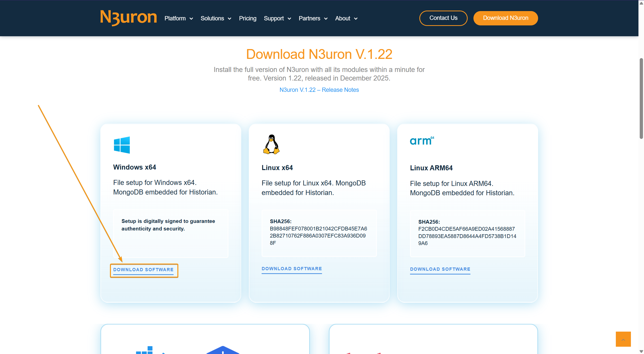The width and height of the screenshot is (644, 354).
Task: Click the Windows logo icon
Action: coord(122,145)
